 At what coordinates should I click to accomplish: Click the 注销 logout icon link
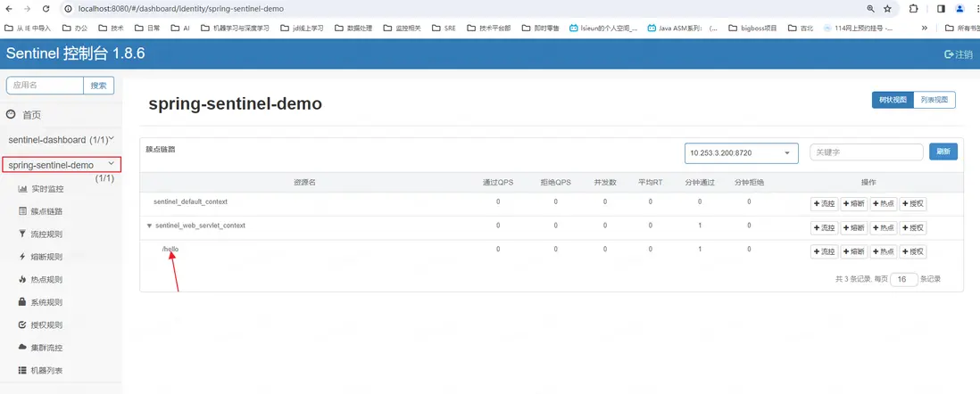pyautogui.click(x=958, y=54)
